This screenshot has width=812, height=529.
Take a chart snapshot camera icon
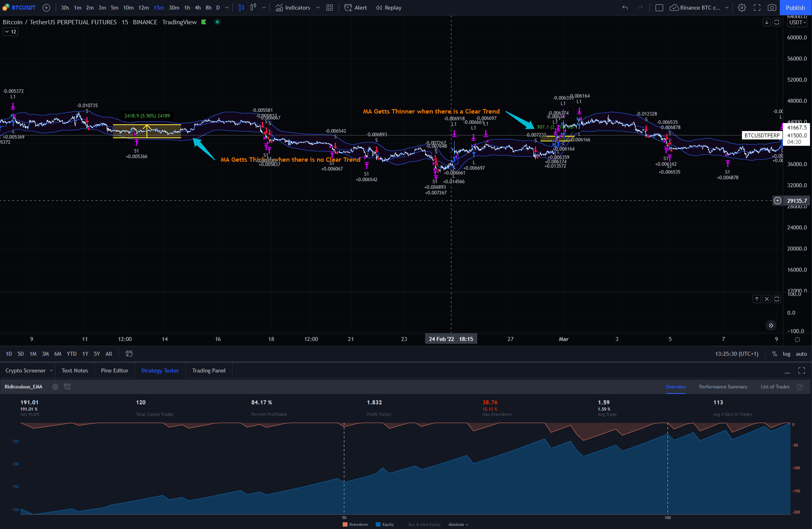772,8
